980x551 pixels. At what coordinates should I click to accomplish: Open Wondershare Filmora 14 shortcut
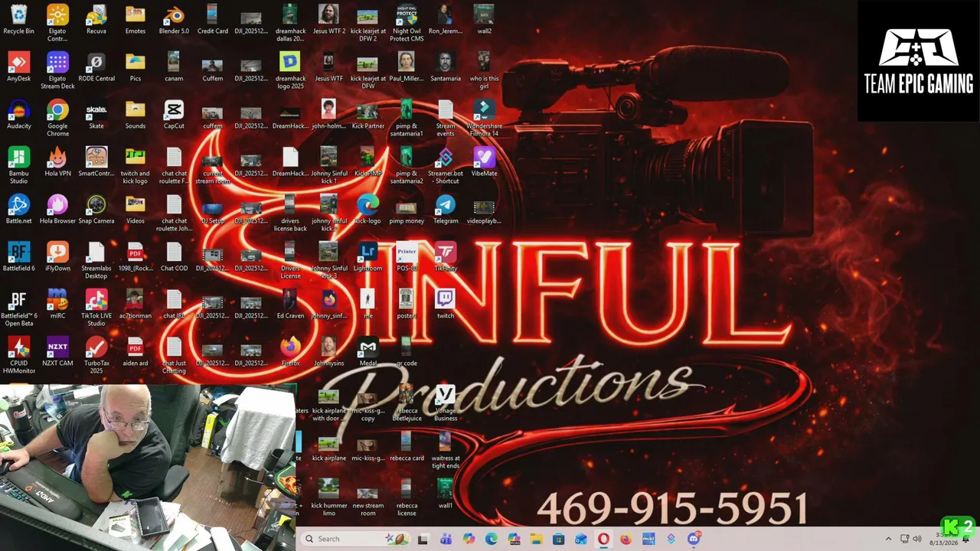click(484, 119)
